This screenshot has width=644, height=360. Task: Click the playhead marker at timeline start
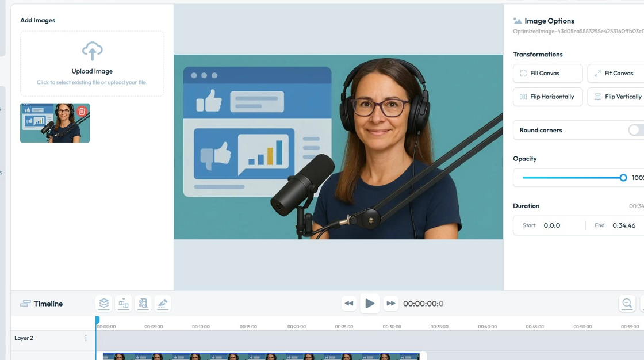click(97, 319)
